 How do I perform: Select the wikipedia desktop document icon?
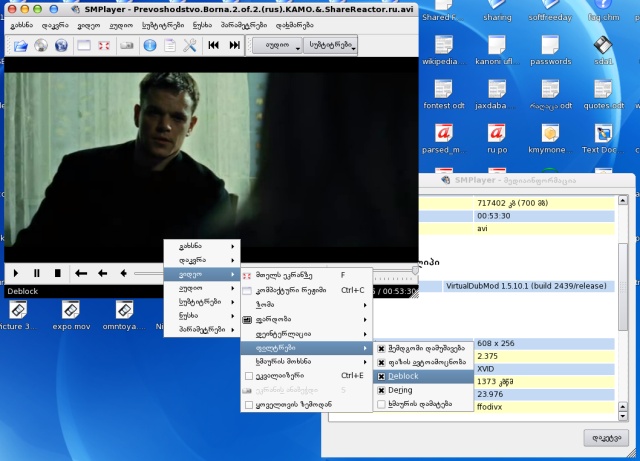[x=444, y=50]
